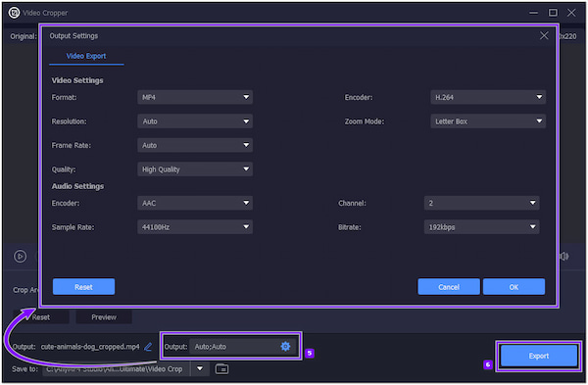This screenshot has width=588, height=385.
Task: Click Reset in the Output Settings dialog
Action: point(83,287)
